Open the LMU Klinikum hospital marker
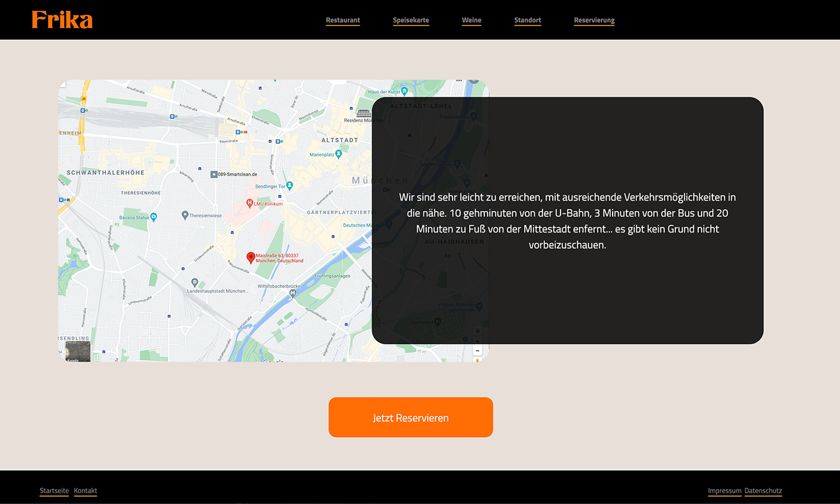Screen dimensions: 840x504 pos(250,203)
